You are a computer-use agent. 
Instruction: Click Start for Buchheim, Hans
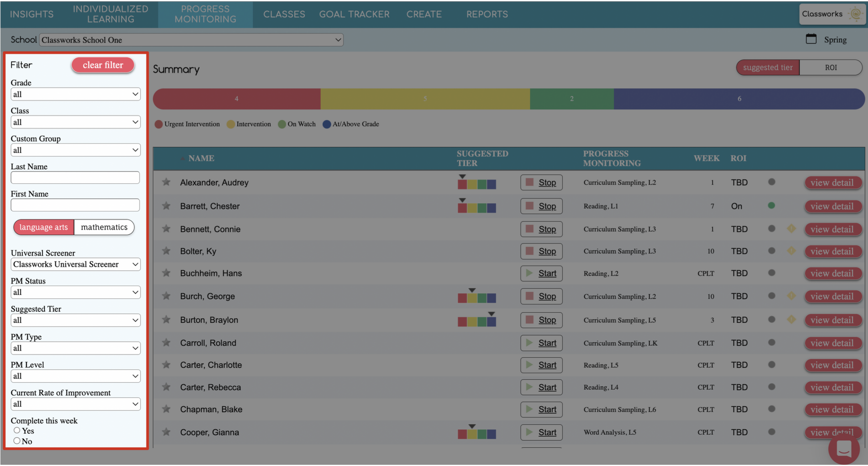click(x=541, y=274)
